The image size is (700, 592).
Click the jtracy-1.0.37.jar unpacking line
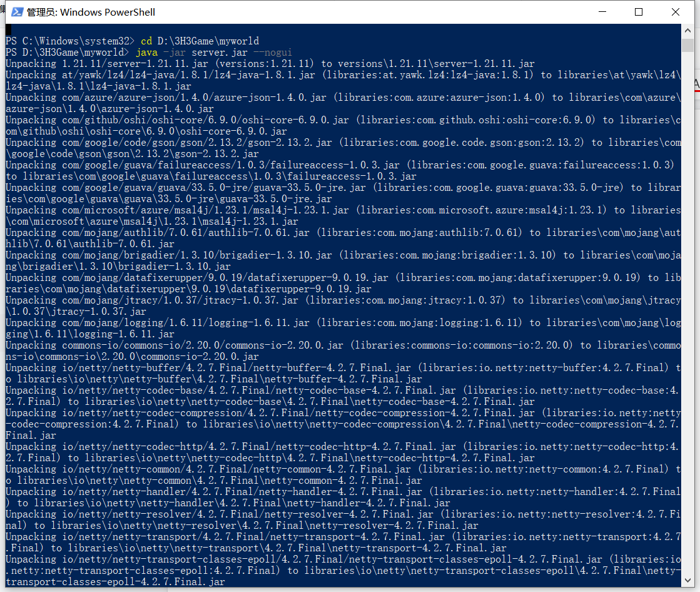(x=343, y=306)
